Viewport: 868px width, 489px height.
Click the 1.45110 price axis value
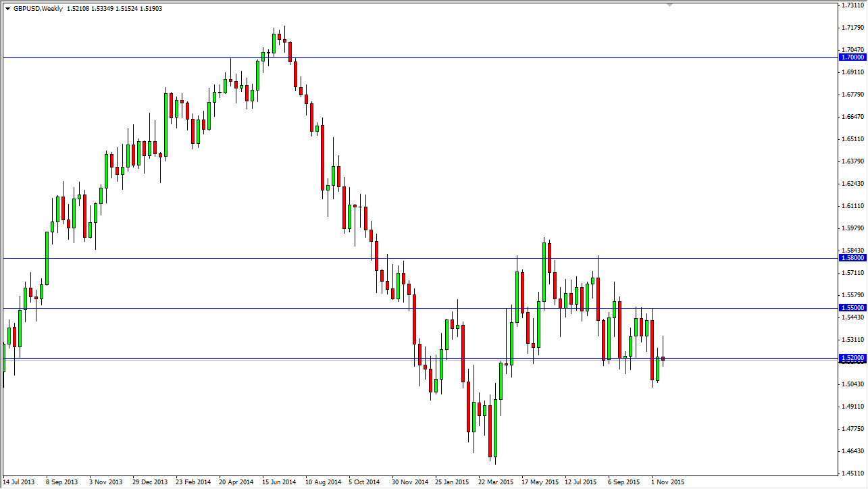click(853, 473)
